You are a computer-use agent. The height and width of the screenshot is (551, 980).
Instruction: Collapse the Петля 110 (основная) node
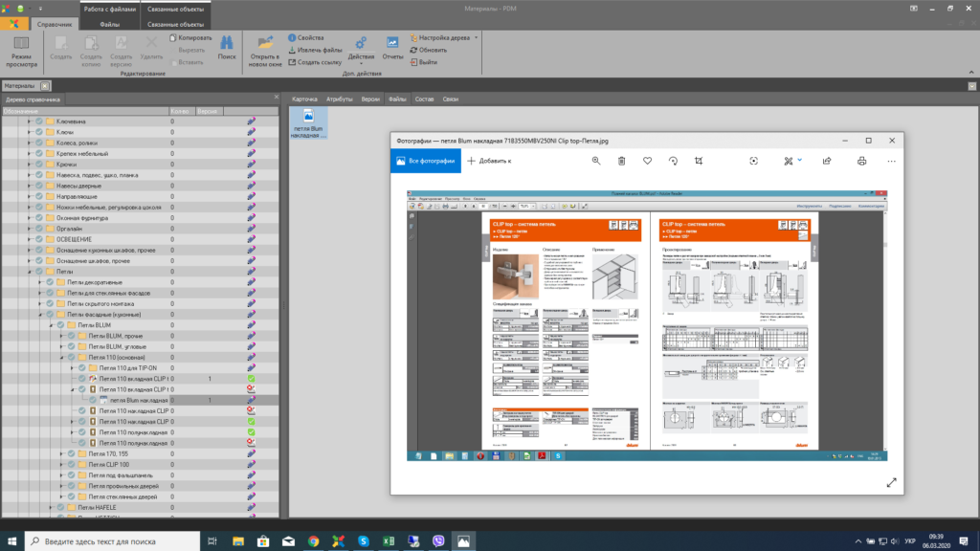(x=62, y=358)
